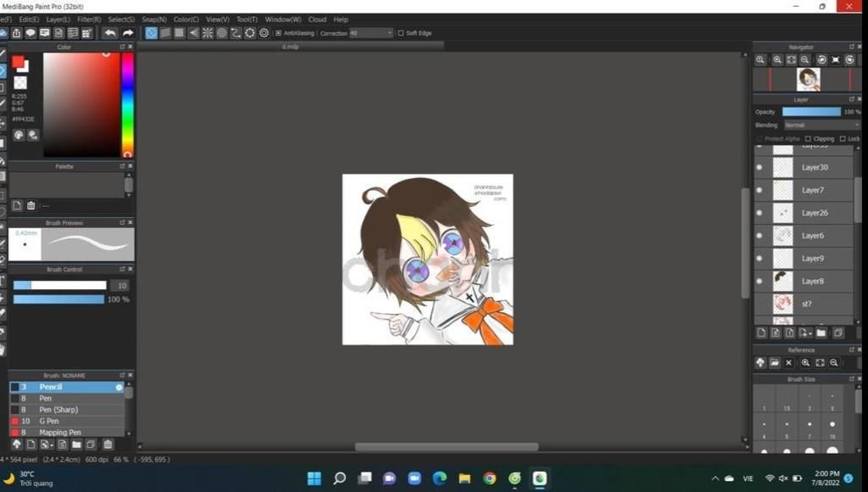Select the Pen (Sharp) brush

pos(66,410)
